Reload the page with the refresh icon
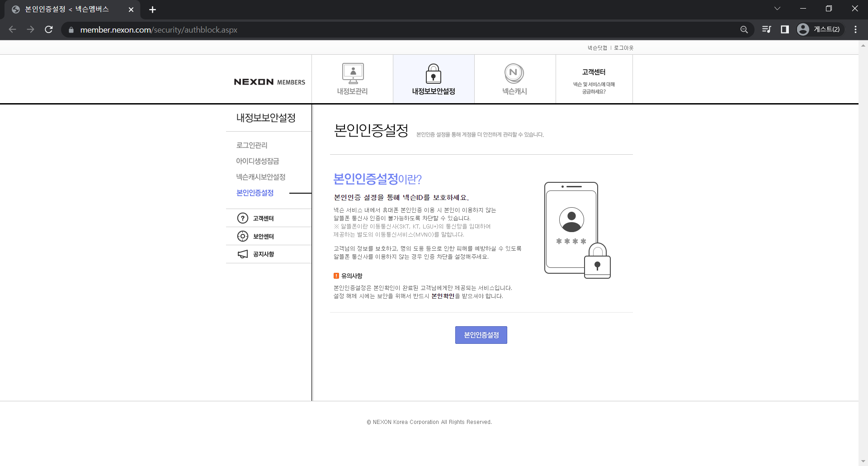 click(x=49, y=29)
